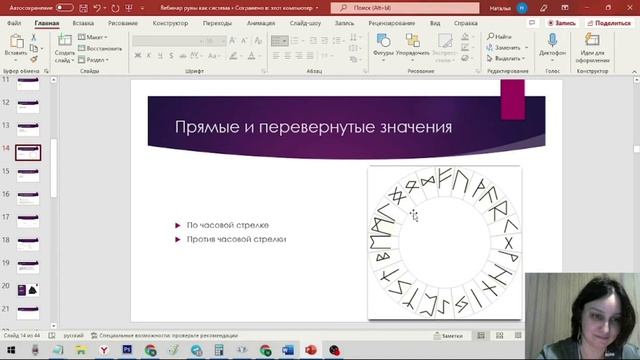Select slide 20 thumbnail
The height and width of the screenshot is (360, 640).
click(28, 290)
